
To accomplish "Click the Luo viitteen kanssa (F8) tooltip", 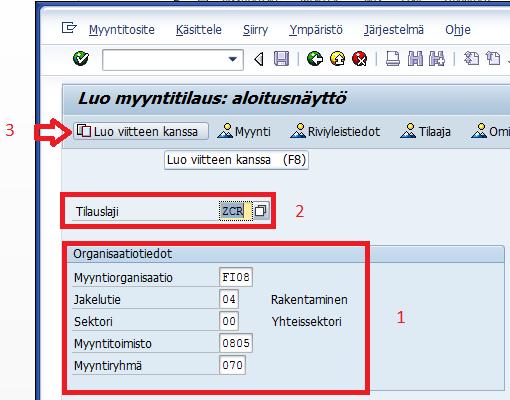I will pos(236,160).
